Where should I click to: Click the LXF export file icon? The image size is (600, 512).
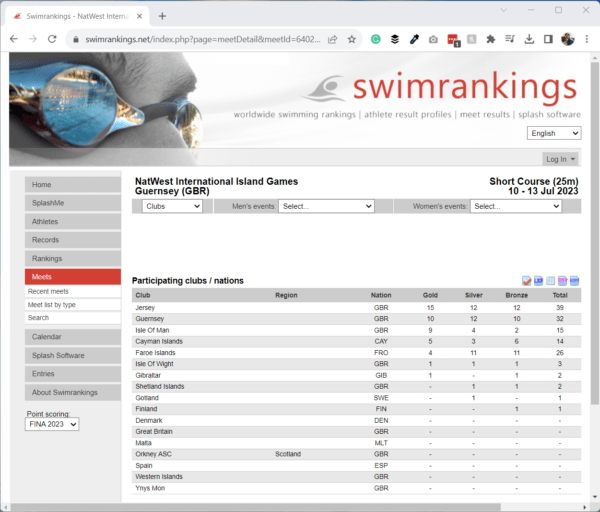click(x=538, y=280)
